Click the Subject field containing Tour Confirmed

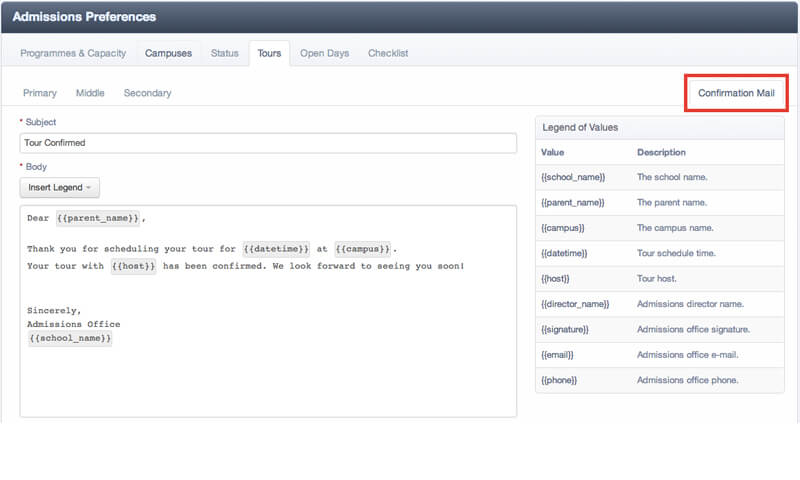(x=268, y=143)
